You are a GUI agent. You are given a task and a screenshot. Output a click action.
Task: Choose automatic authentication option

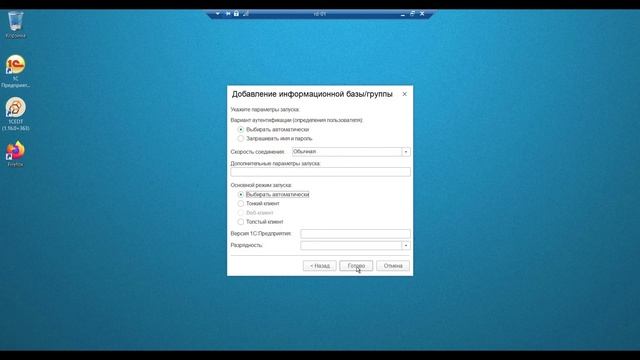pos(241,129)
